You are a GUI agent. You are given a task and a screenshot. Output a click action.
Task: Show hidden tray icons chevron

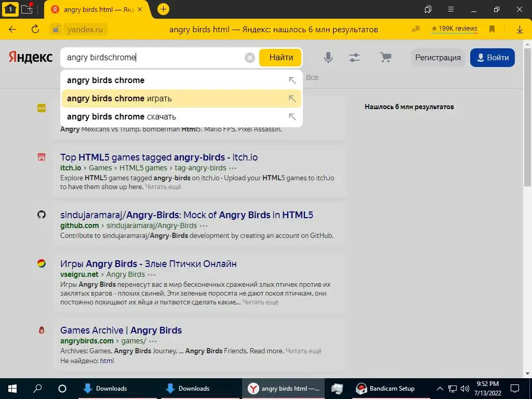point(440,389)
